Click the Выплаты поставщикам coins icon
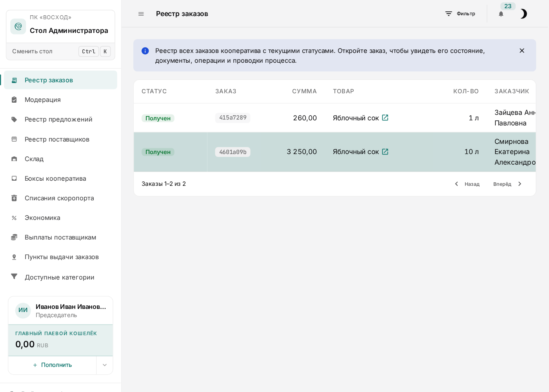Screen dimensions: 549x392 (14, 237)
